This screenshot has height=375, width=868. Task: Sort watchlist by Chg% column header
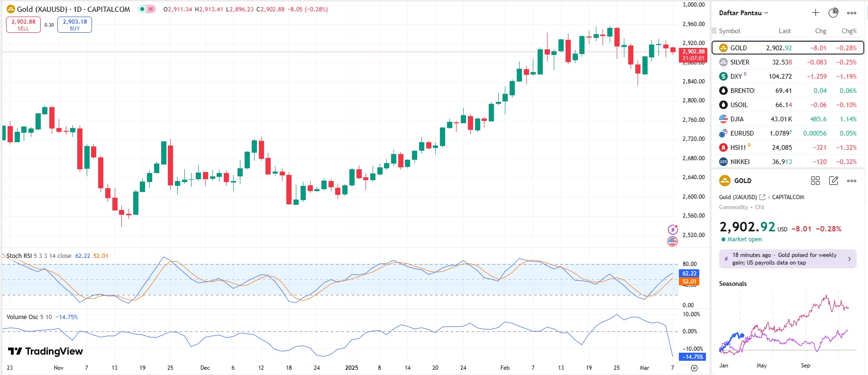(x=849, y=31)
